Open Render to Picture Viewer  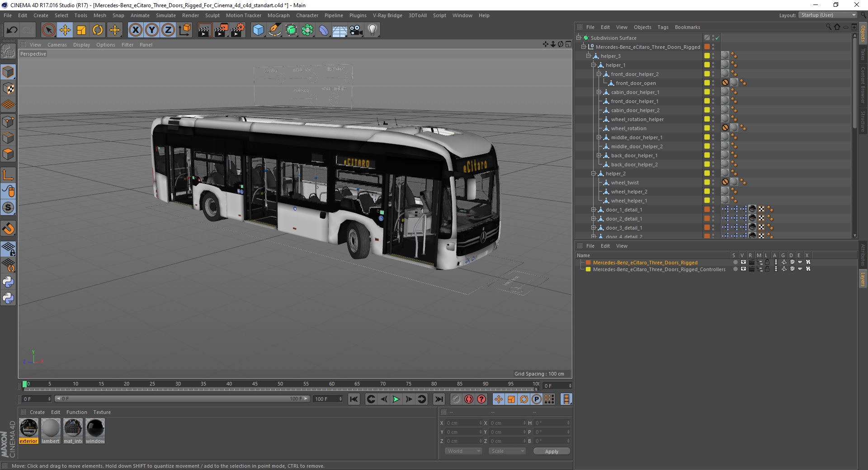[221, 30]
